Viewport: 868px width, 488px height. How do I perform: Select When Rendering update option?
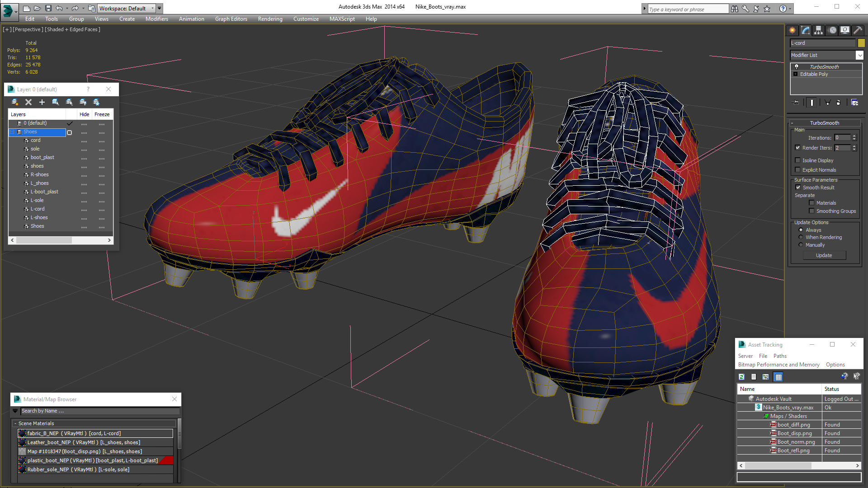click(x=801, y=237)
